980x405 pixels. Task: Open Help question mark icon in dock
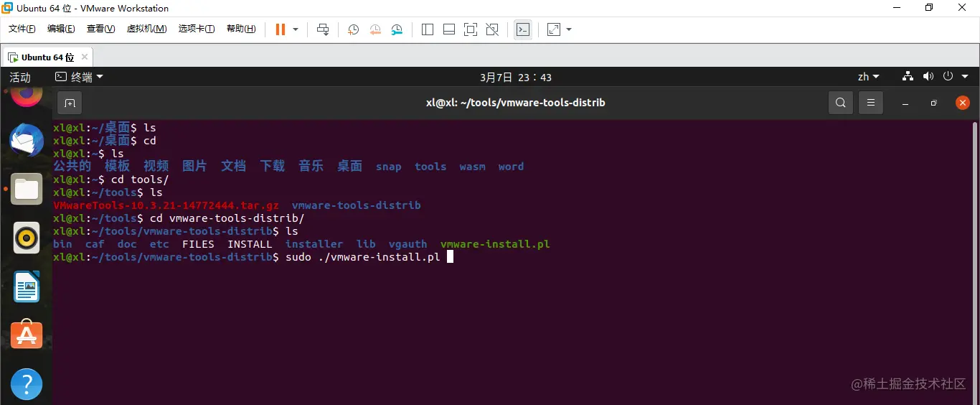click(x=27, y=384)
